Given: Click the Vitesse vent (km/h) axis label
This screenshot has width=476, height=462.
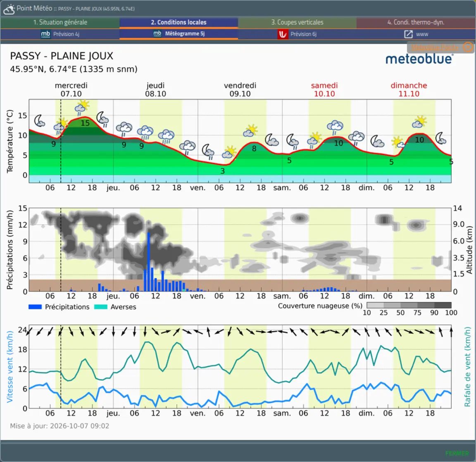Looking at the screenshot, I should 10,367.
